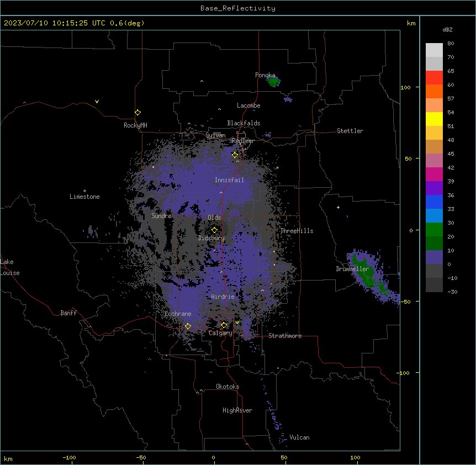
Task: Click the Stettler city label
Action: (x=350, y=131)
